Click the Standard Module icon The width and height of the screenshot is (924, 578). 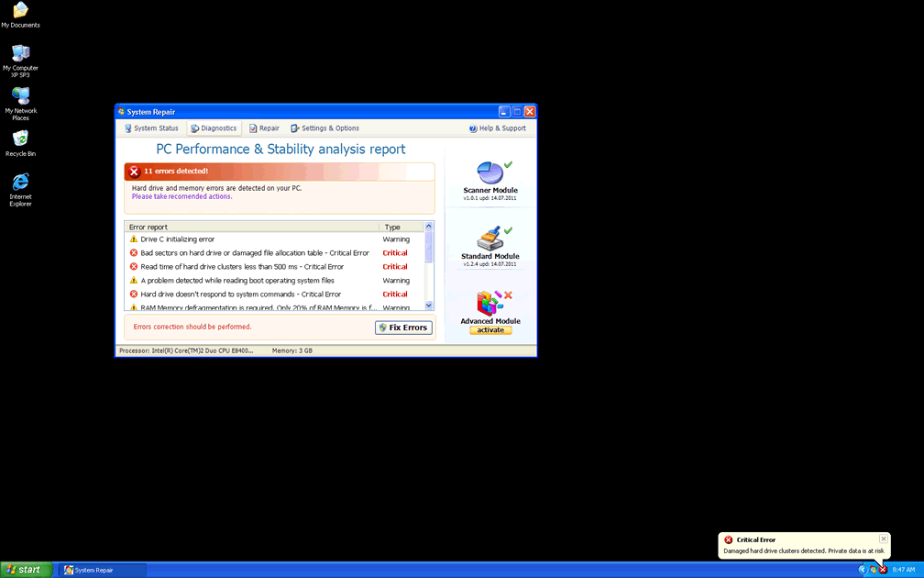[489, 239]
